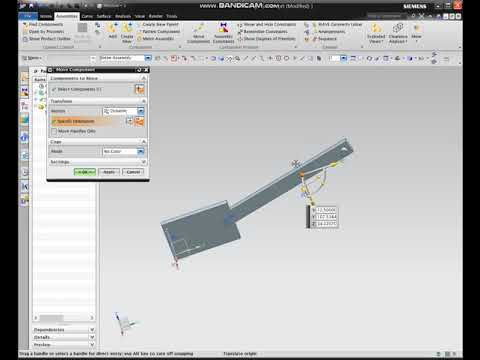Collapse the Components to Move section
Image resolution: width=480 pixels, height=360 pixels.
[x=144, y=78]
